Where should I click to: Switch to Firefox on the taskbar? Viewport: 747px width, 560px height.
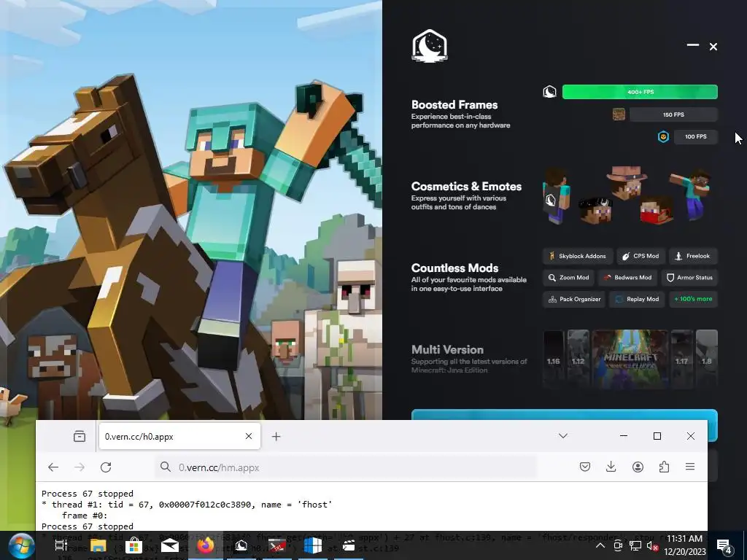[x=205, y=545]
